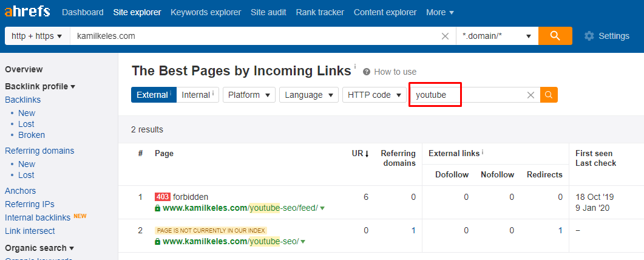
Task: Click the orange search button in the header
Action: (x=555, y=36)
